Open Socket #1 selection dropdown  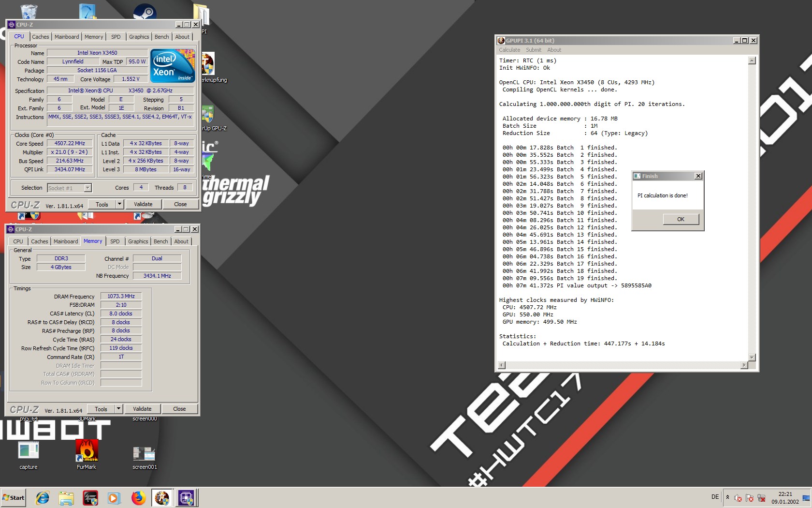(87, 188)
